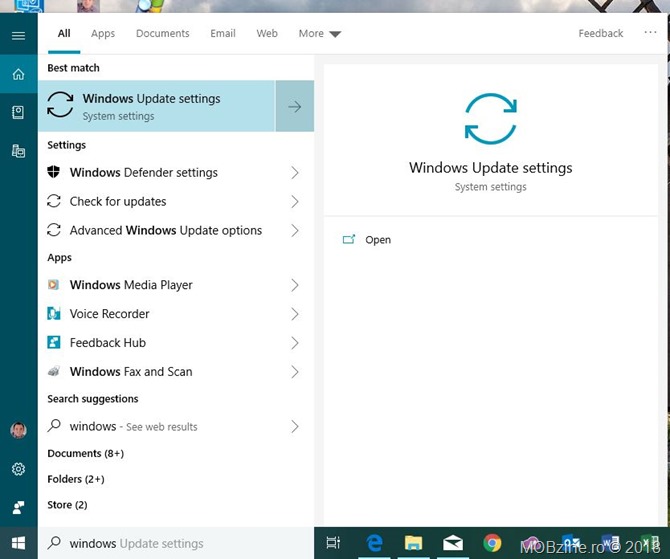Expand Voice Recorder chevron

click(295, 314)
